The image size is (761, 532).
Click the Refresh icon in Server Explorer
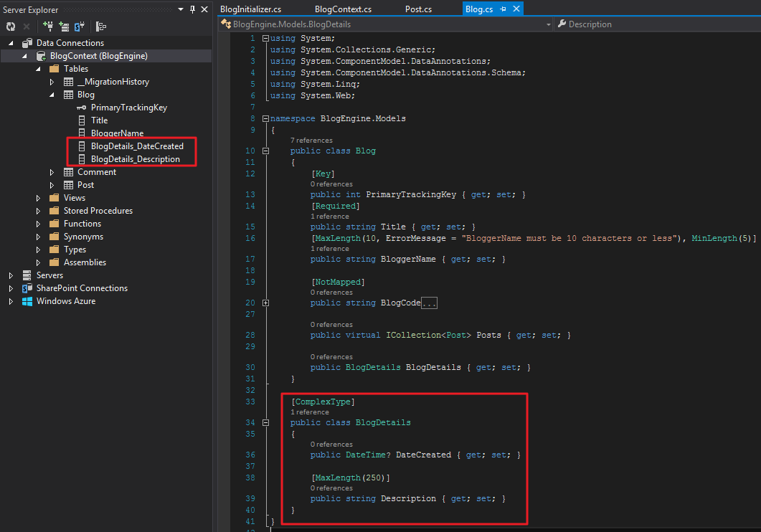pos(11,27)
